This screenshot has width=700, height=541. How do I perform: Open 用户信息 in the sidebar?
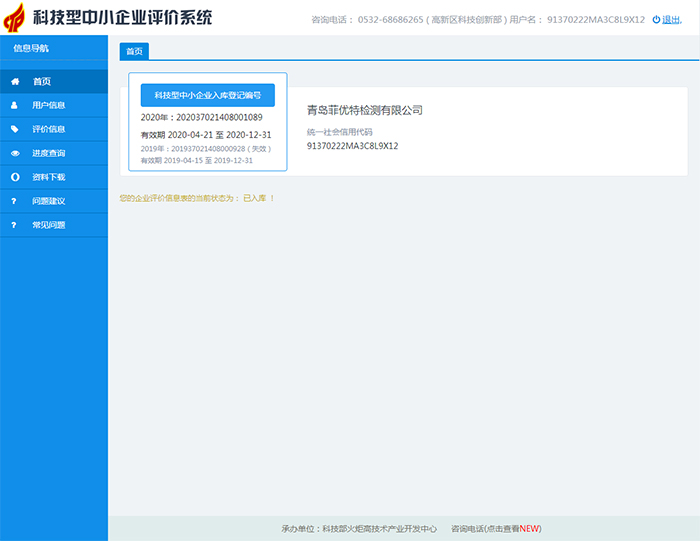tap(54, 105)
